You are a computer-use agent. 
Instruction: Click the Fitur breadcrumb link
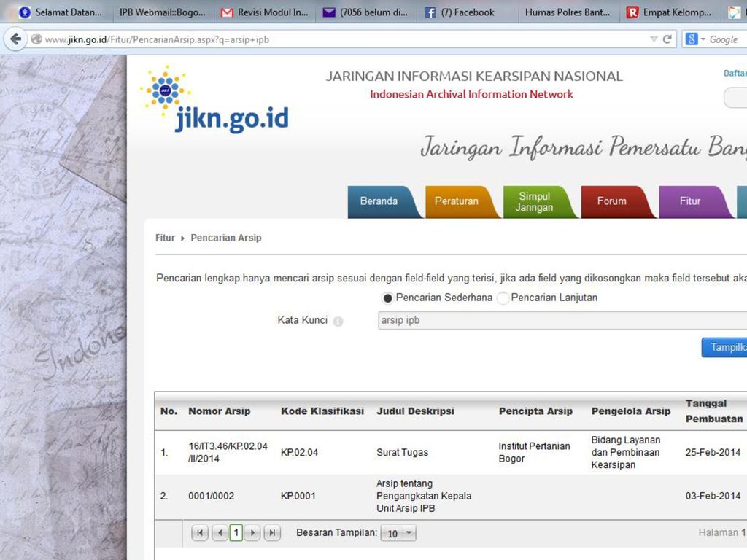165,238
